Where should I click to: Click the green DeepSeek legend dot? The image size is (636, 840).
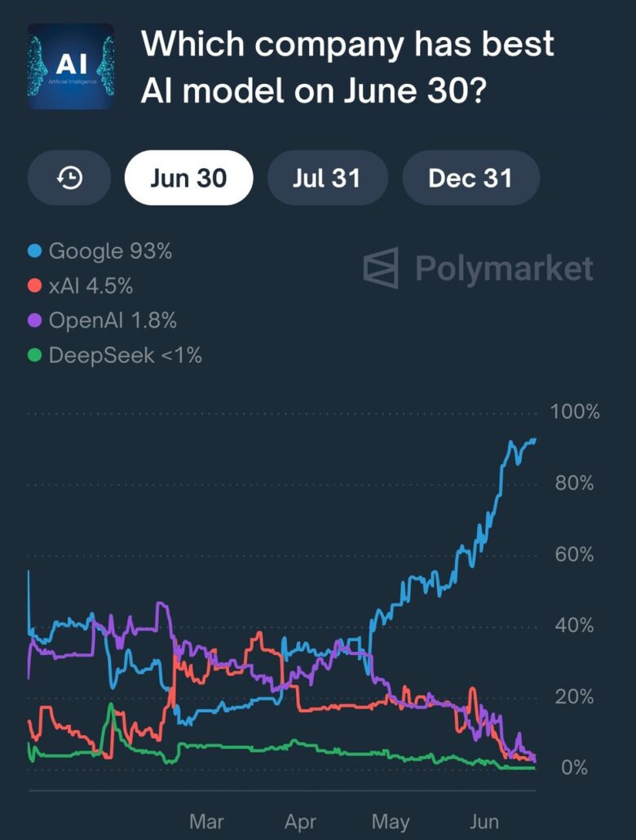tap(35, 356)
